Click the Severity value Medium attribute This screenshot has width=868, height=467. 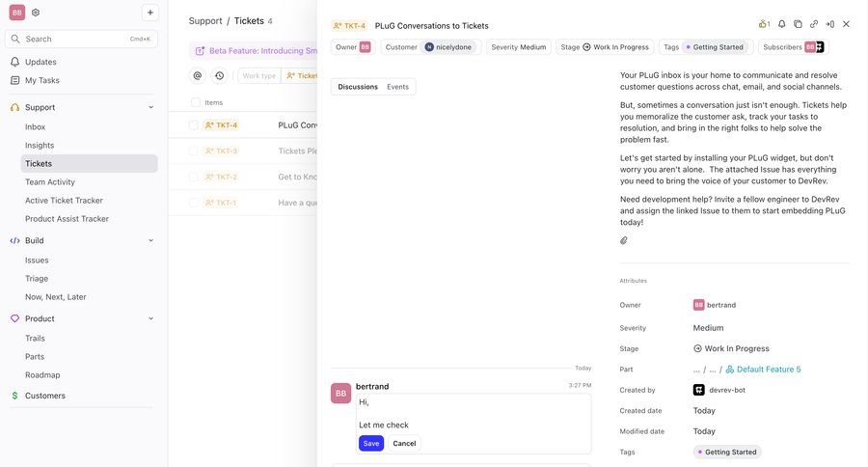coord(708,328)
